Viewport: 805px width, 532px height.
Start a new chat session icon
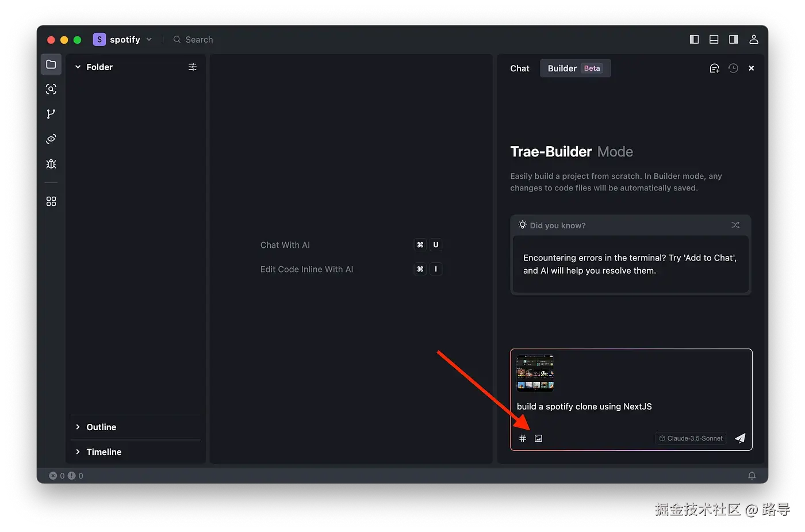tap(714, 68)
